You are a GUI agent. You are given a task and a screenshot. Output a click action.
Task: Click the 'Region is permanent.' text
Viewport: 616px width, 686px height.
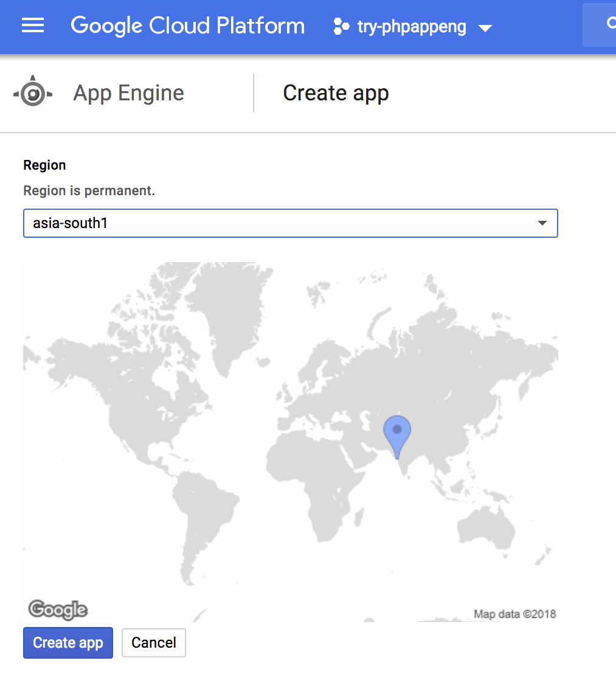pyautogui.click(x=89, y=191)
